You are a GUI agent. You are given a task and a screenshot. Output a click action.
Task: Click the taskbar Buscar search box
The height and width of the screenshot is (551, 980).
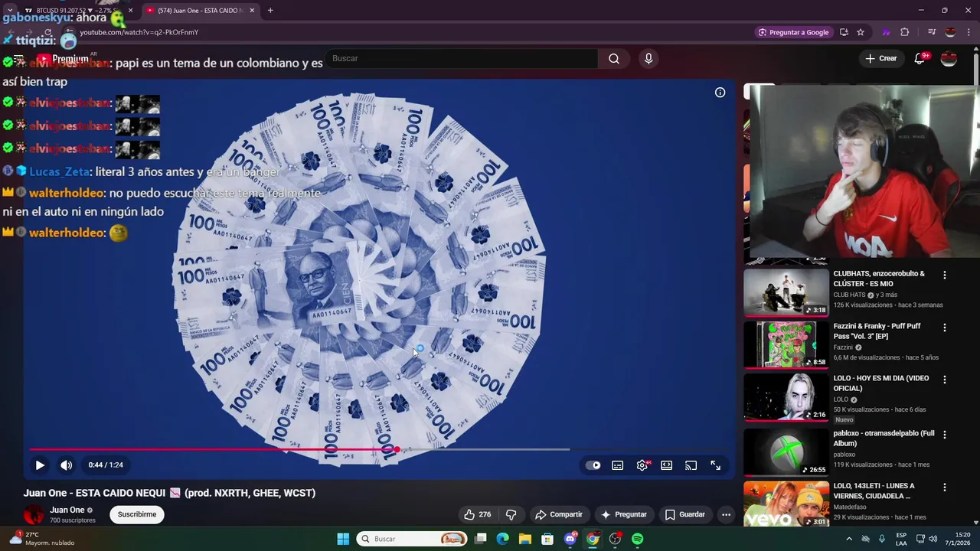(412, 539)
